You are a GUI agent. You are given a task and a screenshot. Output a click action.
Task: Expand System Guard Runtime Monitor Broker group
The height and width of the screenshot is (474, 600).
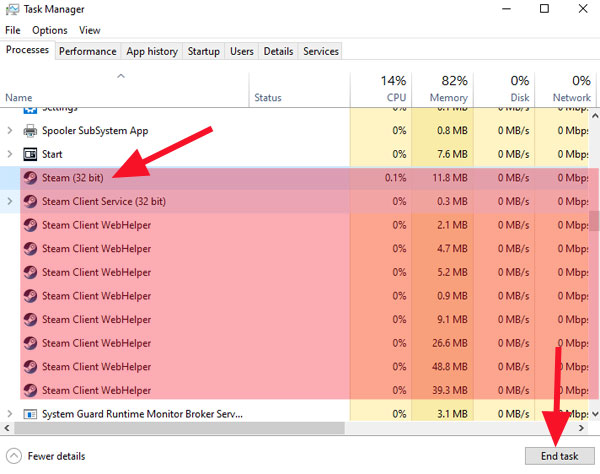[10, 414]
